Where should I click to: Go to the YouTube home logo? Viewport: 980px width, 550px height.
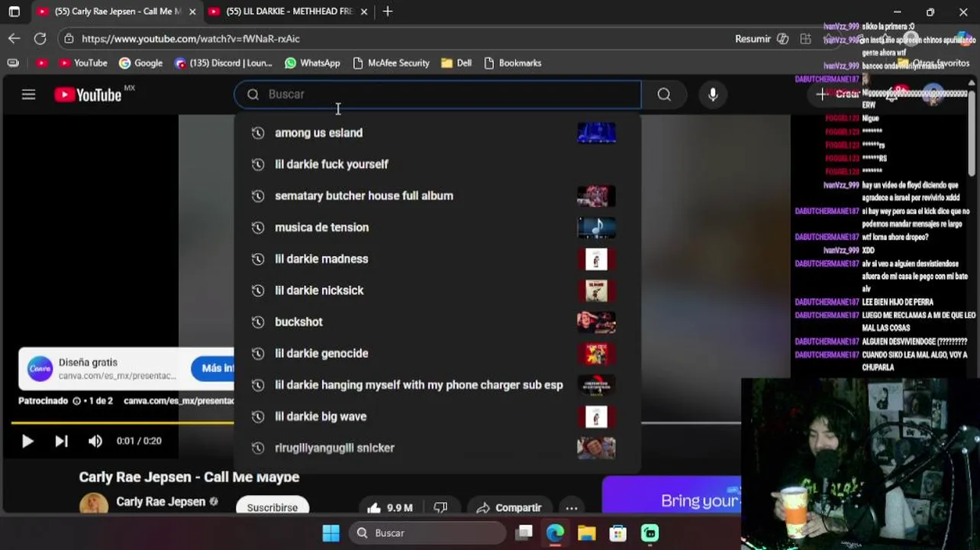click(x=89, y=95)
